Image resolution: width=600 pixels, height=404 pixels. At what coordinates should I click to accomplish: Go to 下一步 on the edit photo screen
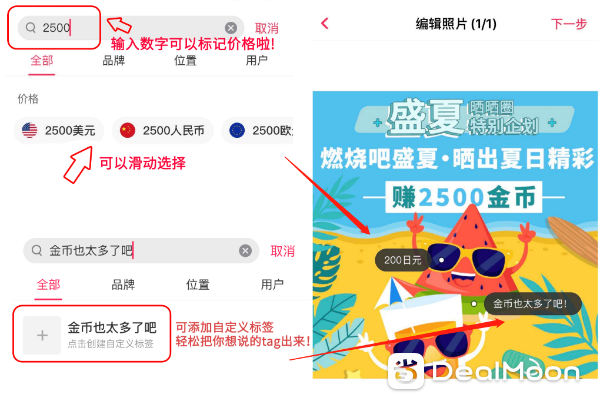tap(569, 24)
